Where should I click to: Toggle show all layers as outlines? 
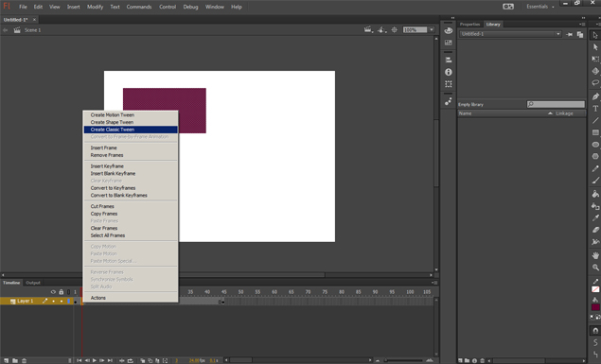coord(68,292)
